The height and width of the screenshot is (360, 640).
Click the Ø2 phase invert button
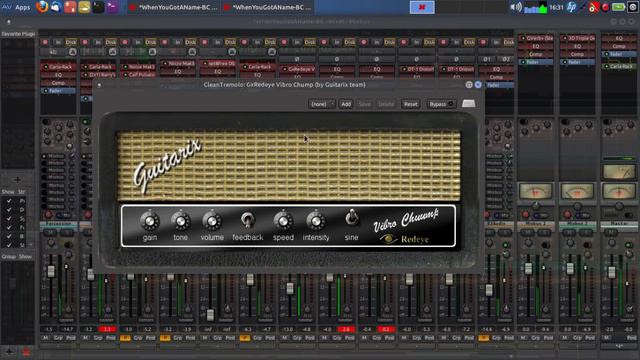click(x=506, y=59)
